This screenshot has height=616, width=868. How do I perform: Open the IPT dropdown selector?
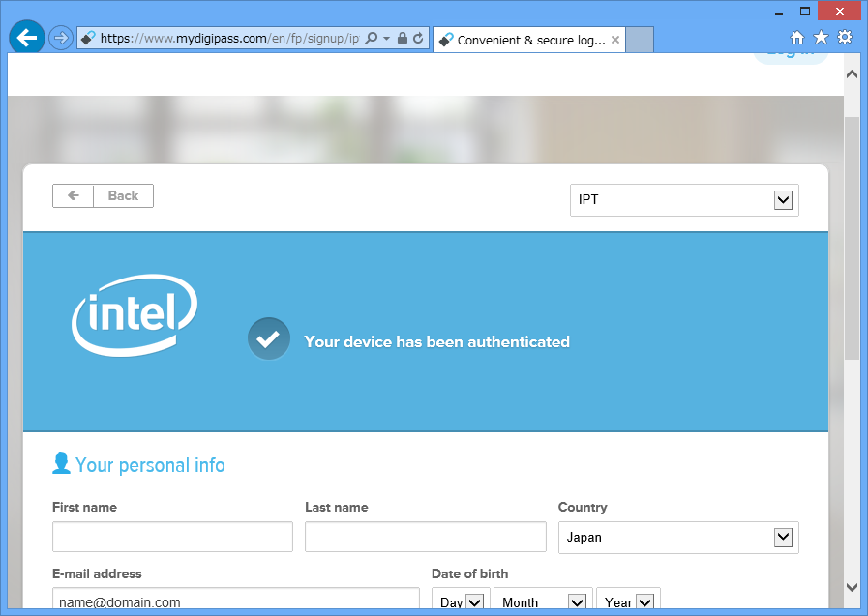coord(684,199)
